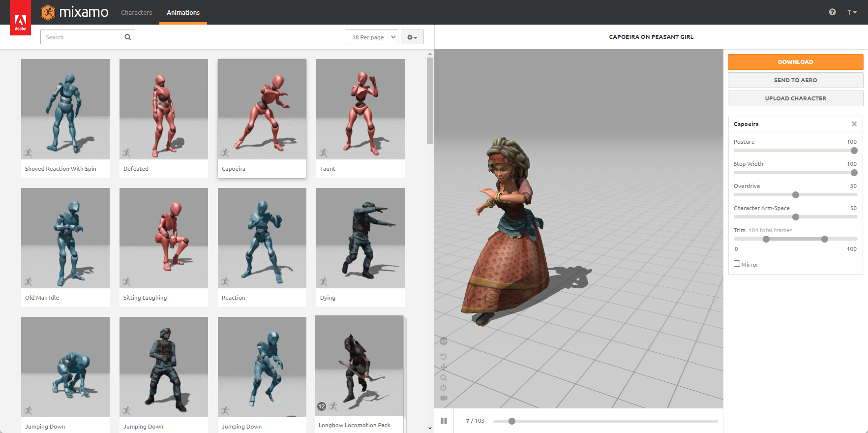The image size is (868, 433).
Task: Click the animation list scrollbar thumb
Action: [430, 101]
